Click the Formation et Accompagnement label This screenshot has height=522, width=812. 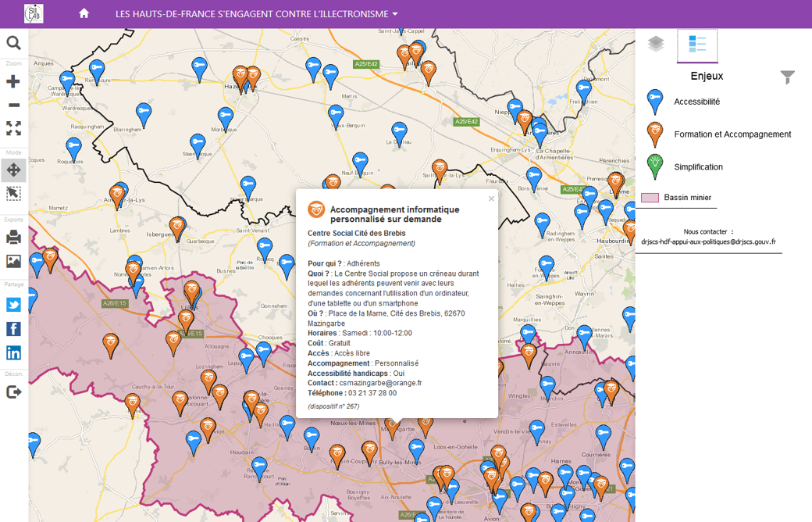[732, 134]
